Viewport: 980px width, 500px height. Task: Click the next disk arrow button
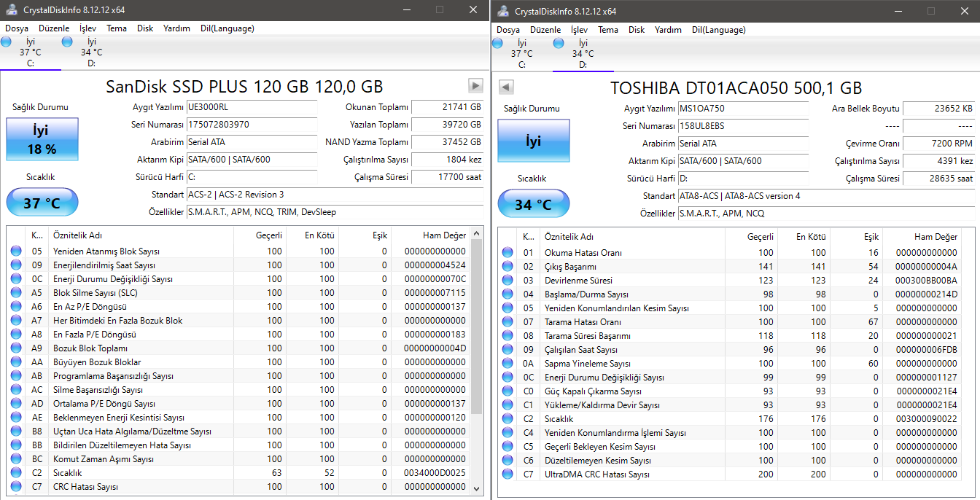[x=475, y=86]
